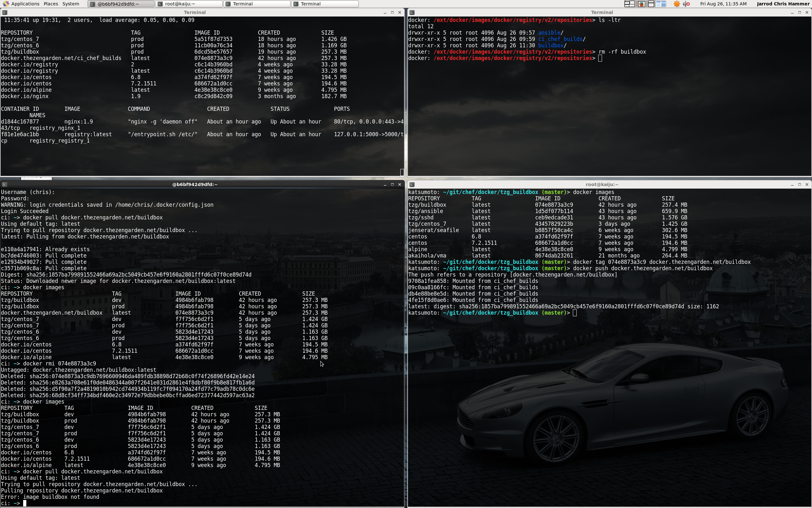Viewport: 812px width, 508px height.
Task: Click '4fe15f8d0ae6: Mounted from ci_chef_builds' line
Action: click(473, 300)
